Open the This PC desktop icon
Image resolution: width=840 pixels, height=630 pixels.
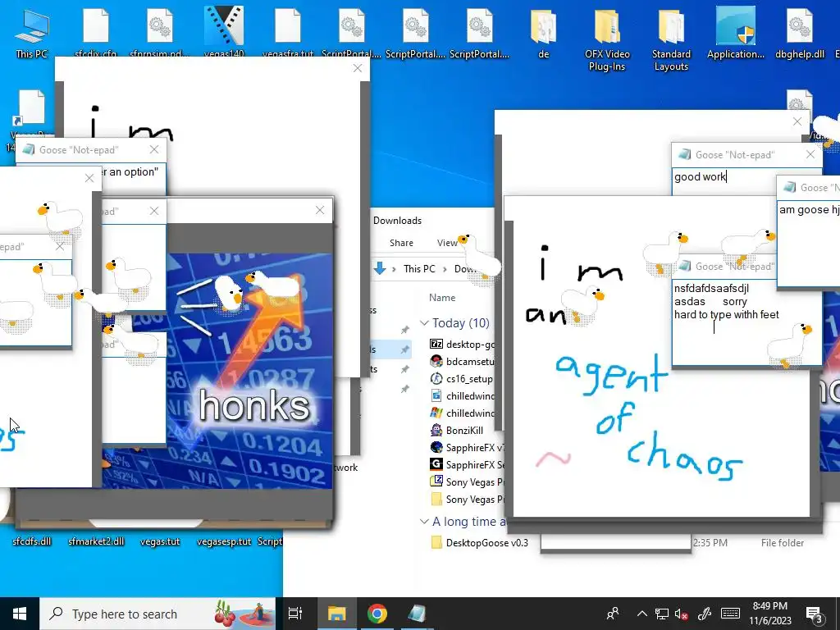[x=32, y=32]
